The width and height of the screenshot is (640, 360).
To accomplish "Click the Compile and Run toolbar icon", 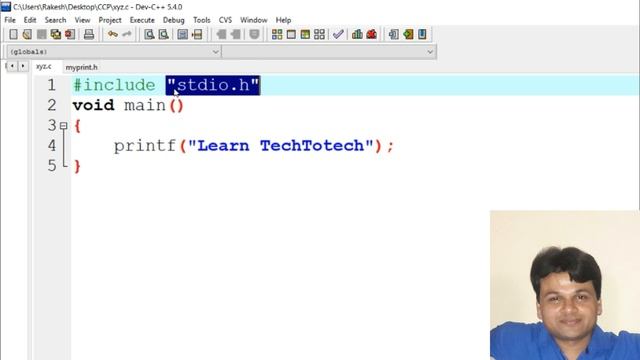I will (x=305, y=34).
